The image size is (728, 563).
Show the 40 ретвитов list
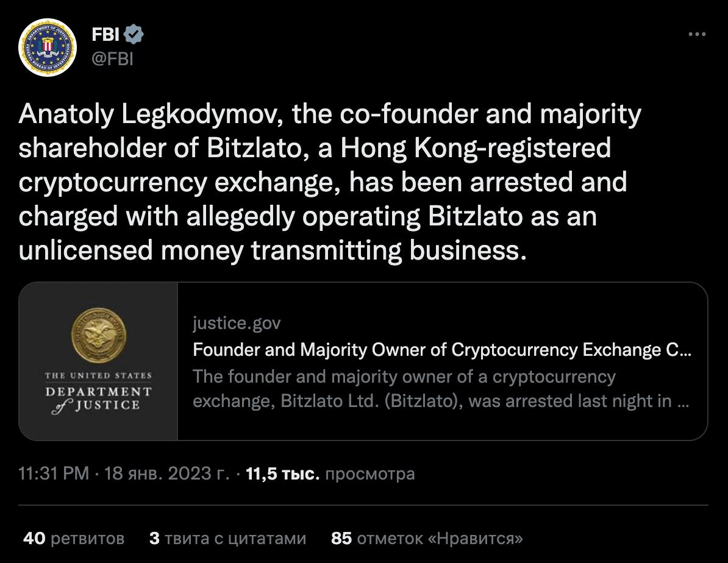pyautogui.click(x=73, y=539)
